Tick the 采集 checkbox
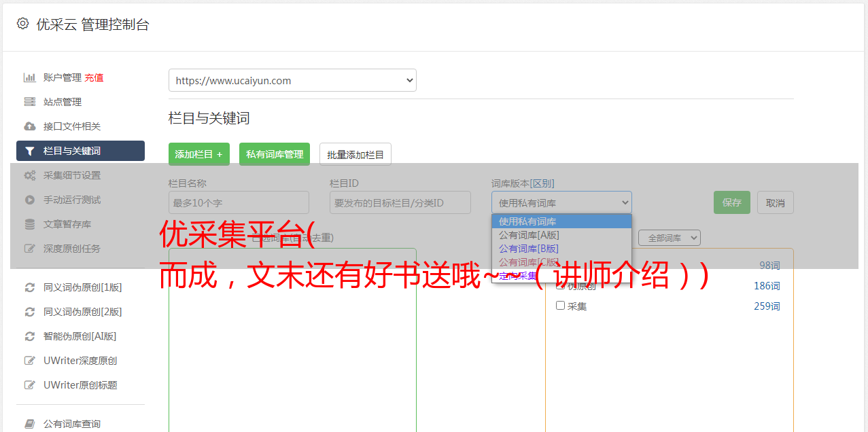This screenshot has width=868, height=432. click(560, 306)
